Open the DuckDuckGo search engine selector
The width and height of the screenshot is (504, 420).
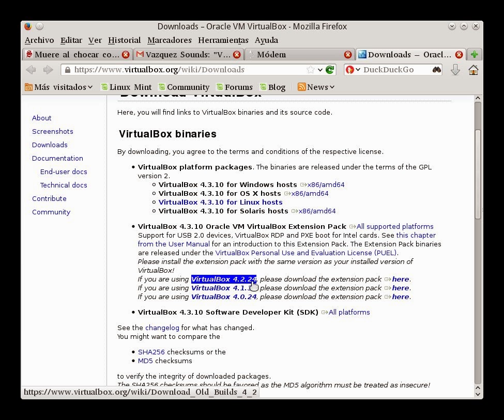pyautogui.click(x=353, y=70)
